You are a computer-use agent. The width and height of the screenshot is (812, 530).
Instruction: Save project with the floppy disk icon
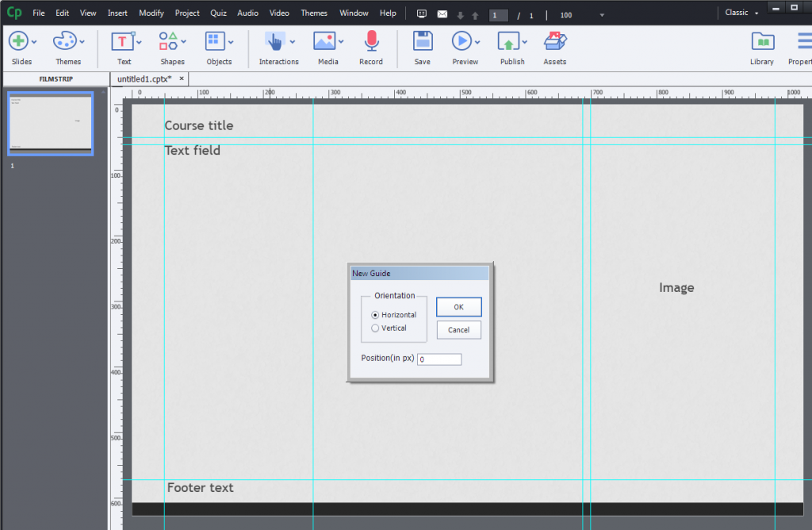coord(423,41)
